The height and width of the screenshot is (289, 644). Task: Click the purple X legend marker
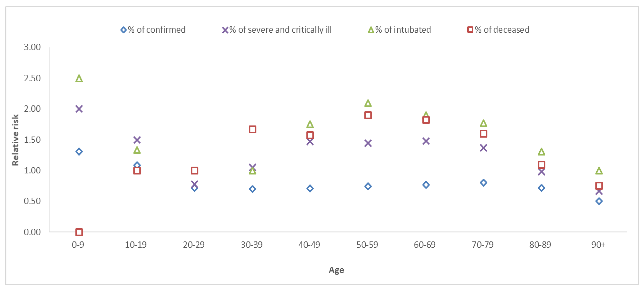tap(225, 30)
